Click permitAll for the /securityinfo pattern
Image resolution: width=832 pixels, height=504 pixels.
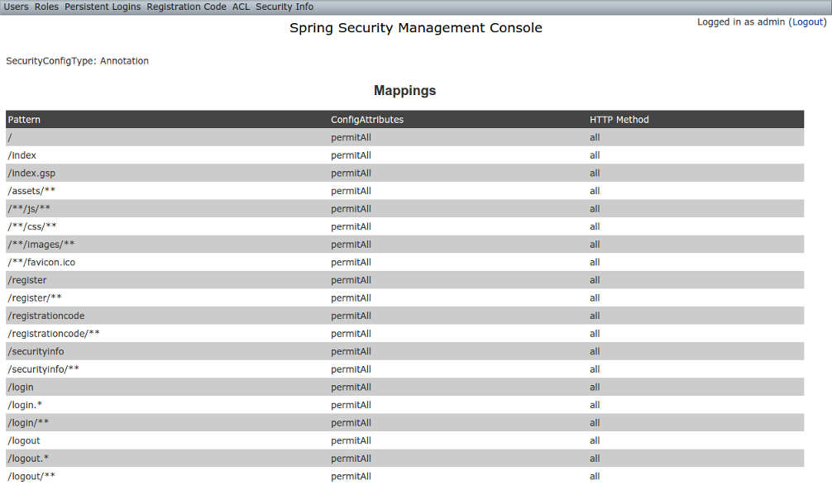click(351, 350)
